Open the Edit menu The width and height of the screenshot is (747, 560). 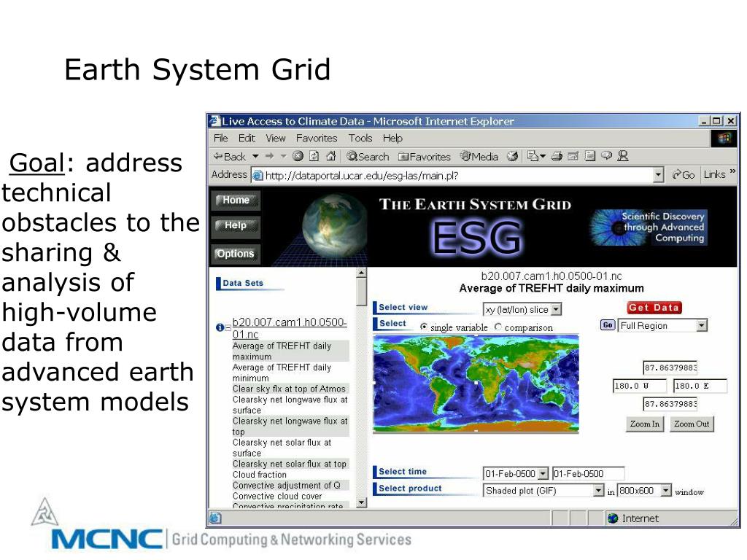[247, 138]
